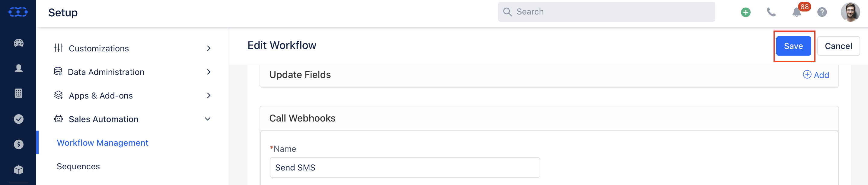Click the green quick-add plus icon
This screenshot has width=868, height=185.
(746, 12)
